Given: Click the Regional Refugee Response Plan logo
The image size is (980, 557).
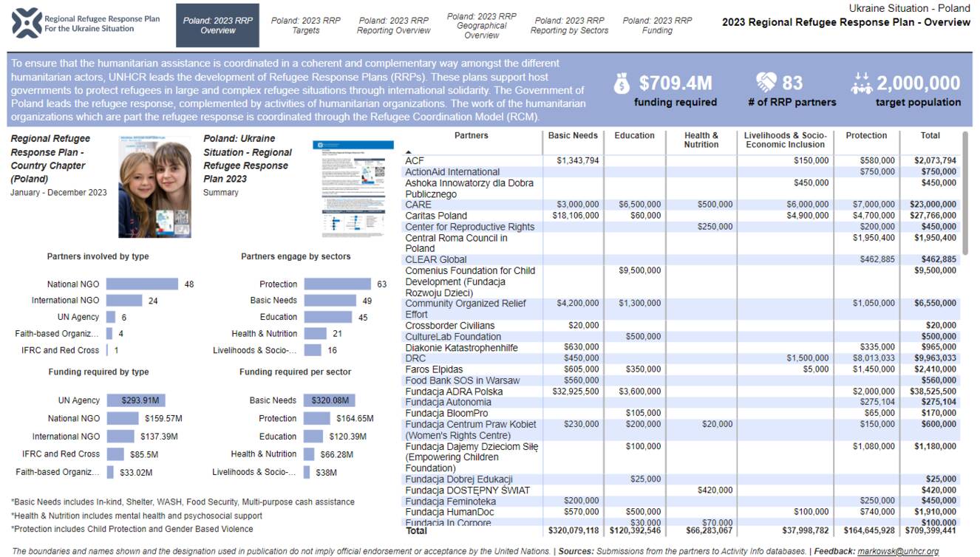Looking at the screenshot, I should click(86, 24).
